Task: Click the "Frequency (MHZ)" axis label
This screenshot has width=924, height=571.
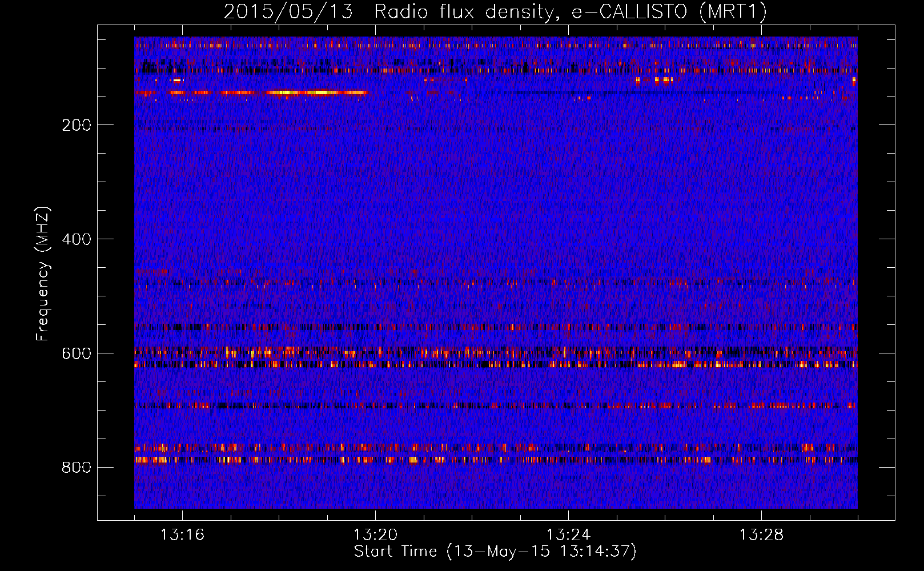Action: tap(43, 274)
